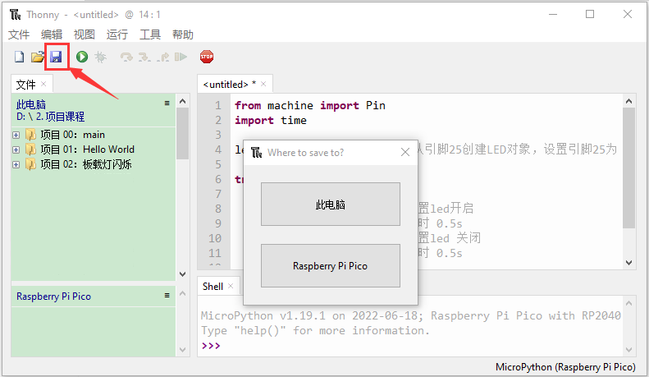Open the 视图 menu
This screenshot has width=650, height=377.
pos(84,34)
